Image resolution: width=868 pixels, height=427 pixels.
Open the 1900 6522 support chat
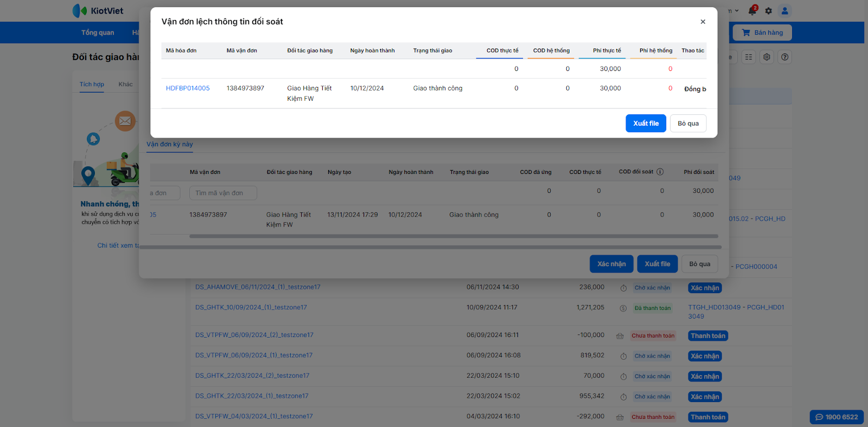[837, 417]
